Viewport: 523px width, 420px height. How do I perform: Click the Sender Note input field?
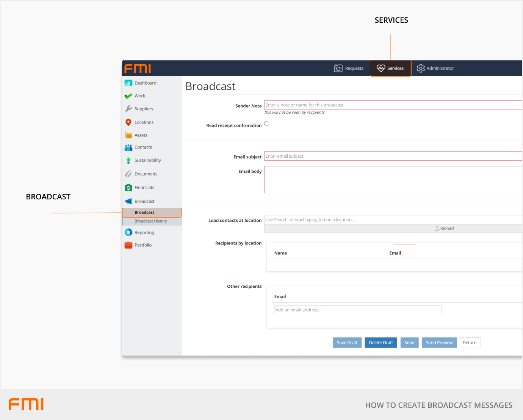[379, 105]
